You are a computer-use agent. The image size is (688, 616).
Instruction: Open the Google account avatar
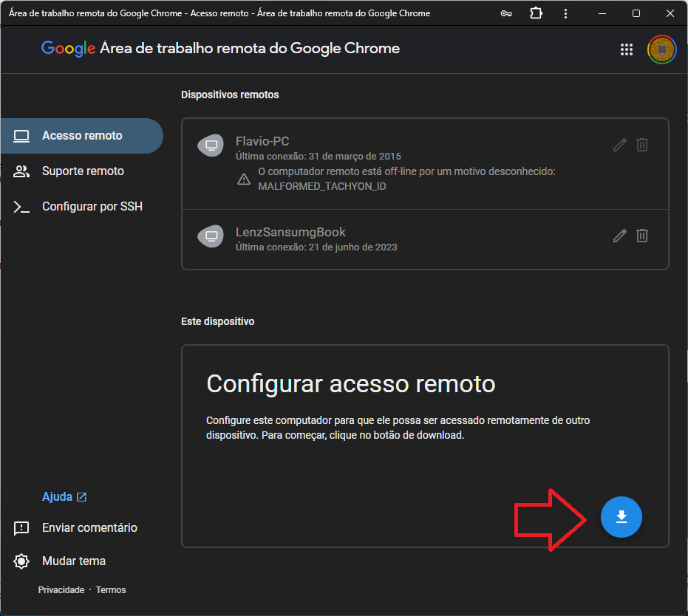coord(661,49)
